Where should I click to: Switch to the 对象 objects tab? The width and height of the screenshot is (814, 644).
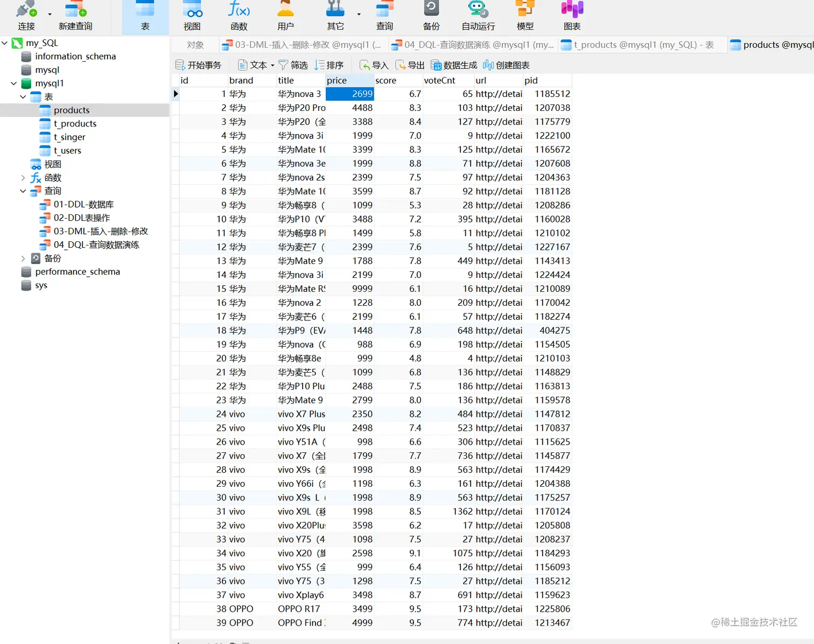click(x=195, y=45)
